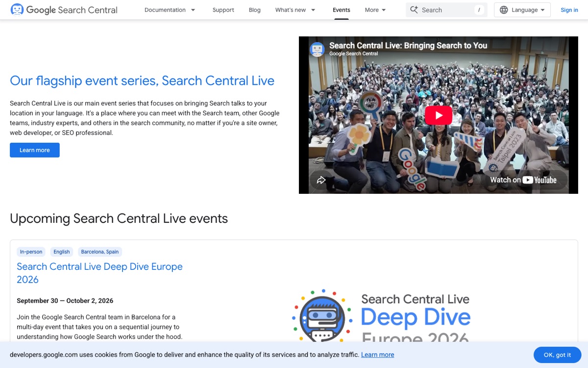Dismiss cookies with OK, got it
Viewport: 588px width, 368px height.
[x=558, y=355]
